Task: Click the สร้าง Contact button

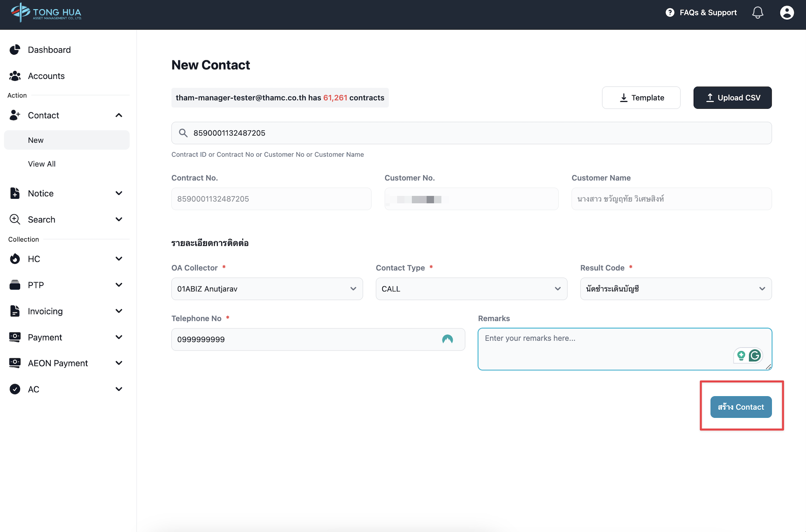Action: pyautogui.click(x=741, y=407)
